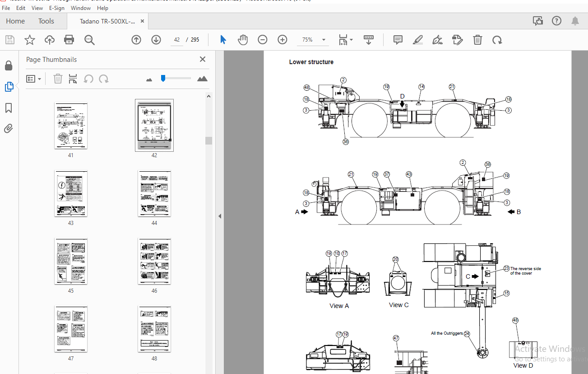
Task: Click the thumbnails scrollbar up arrow
Action: point(208,96)
